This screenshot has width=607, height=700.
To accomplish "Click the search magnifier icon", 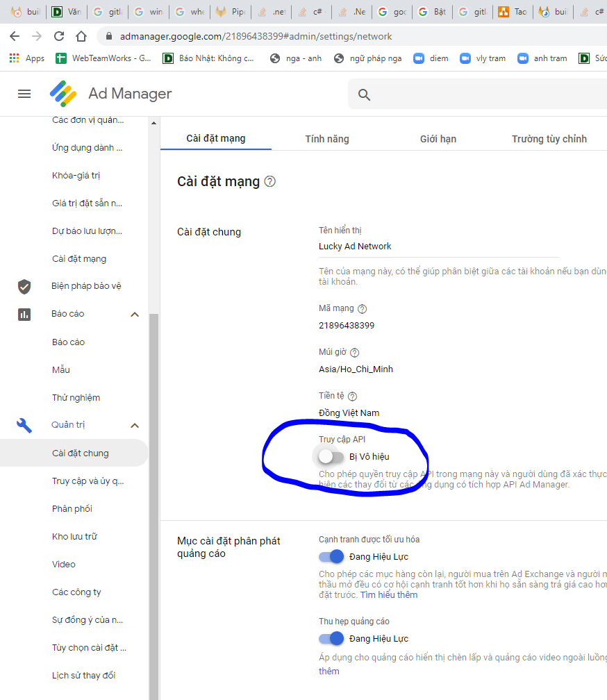I will click(x=364, y=94).
